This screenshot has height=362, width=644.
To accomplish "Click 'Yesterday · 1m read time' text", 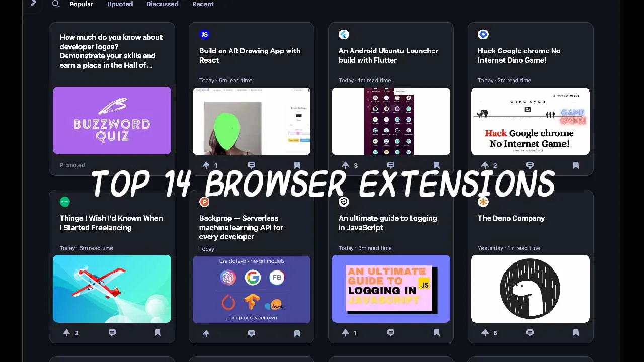I will tap(509, 248).
